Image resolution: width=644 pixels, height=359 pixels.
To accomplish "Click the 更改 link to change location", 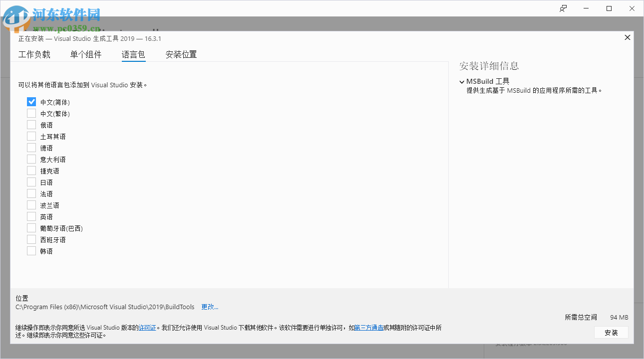I will (209, 307).
